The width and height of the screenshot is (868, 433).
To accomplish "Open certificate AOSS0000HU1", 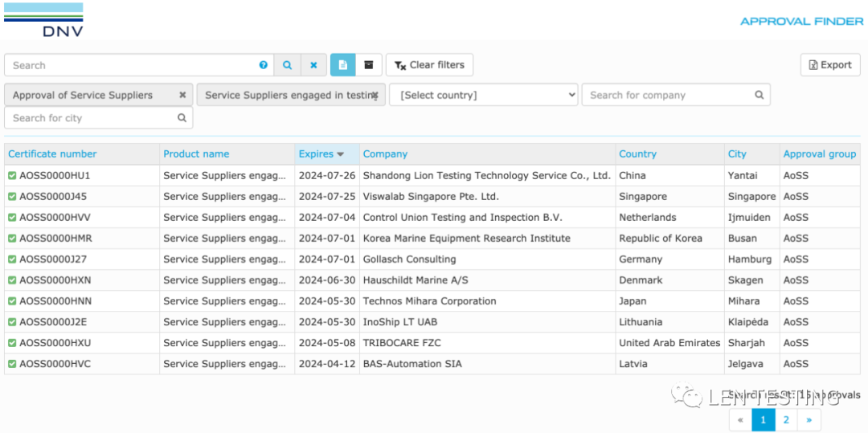I will [55, 176].
